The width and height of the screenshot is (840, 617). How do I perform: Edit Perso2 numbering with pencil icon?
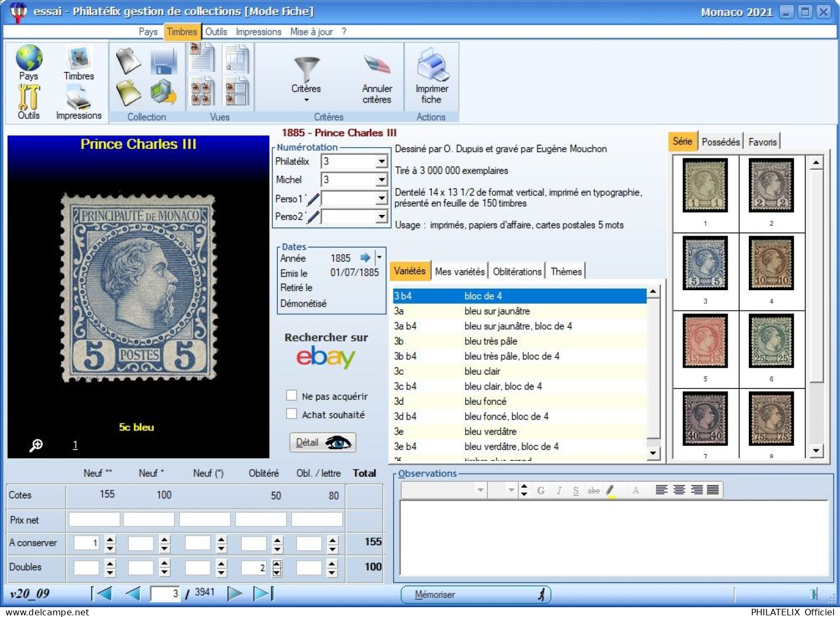tap(313, 218)
